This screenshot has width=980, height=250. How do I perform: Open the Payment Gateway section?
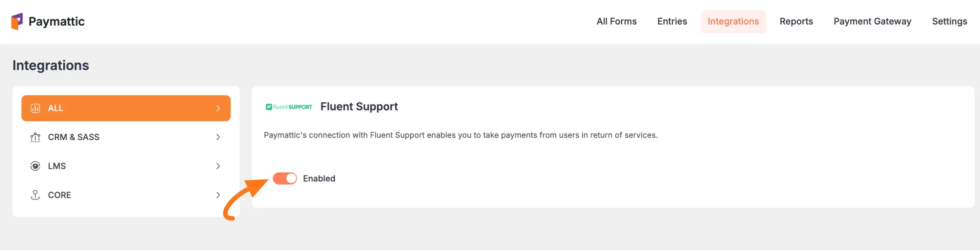point(873,21)
